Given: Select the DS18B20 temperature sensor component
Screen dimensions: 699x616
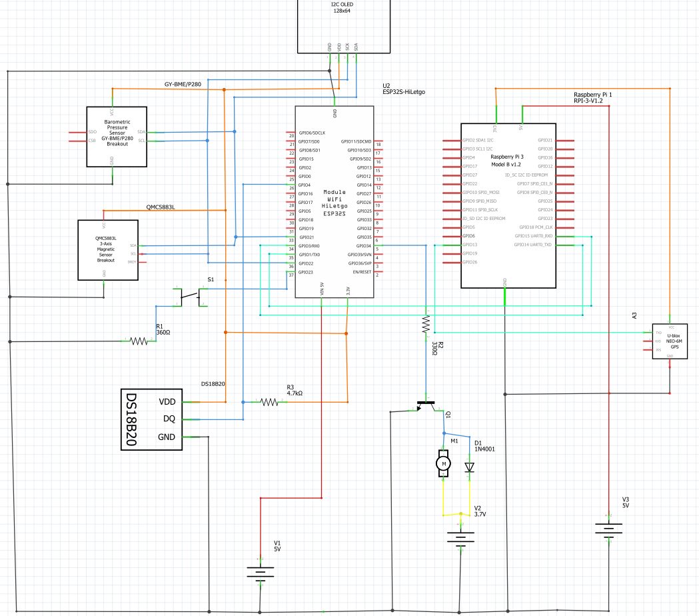Looking at the screenshot, I should point(151,419).
